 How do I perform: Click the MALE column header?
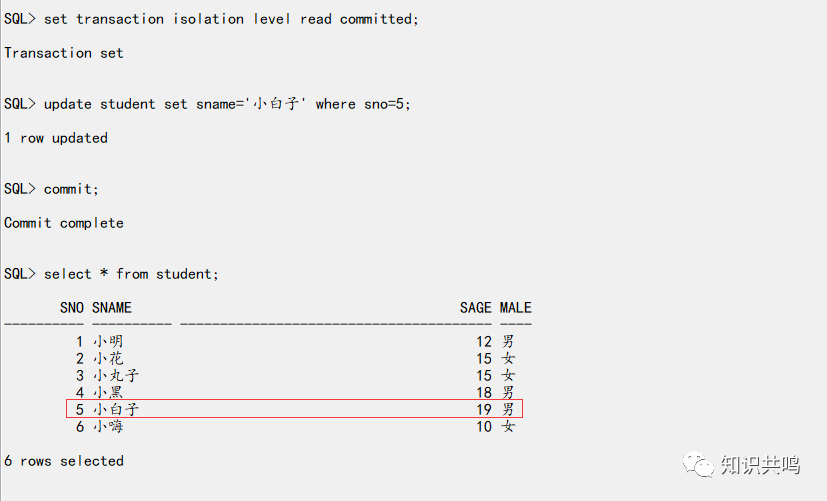click(x=515, y=307)
